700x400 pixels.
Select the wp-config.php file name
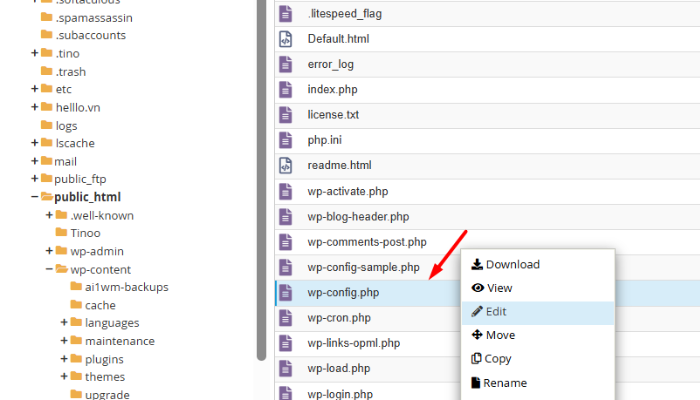pos(343,293)
